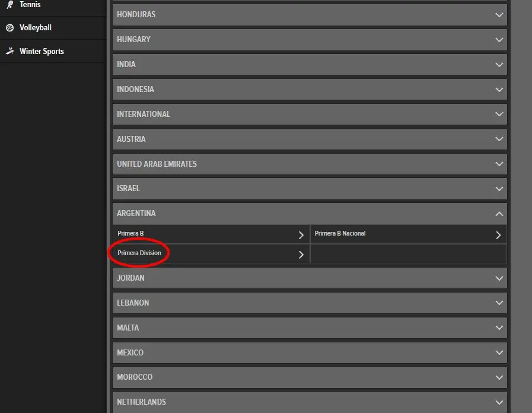
Task: Click the HONDURAS header text
Action: click(x=136, y=15)
